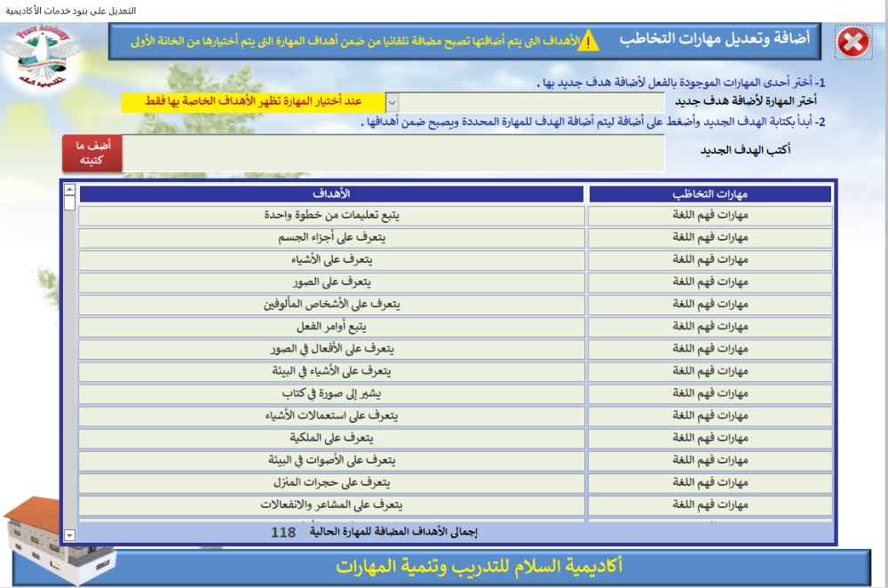Select goal يتعرف على الصور

click(331, 282)
